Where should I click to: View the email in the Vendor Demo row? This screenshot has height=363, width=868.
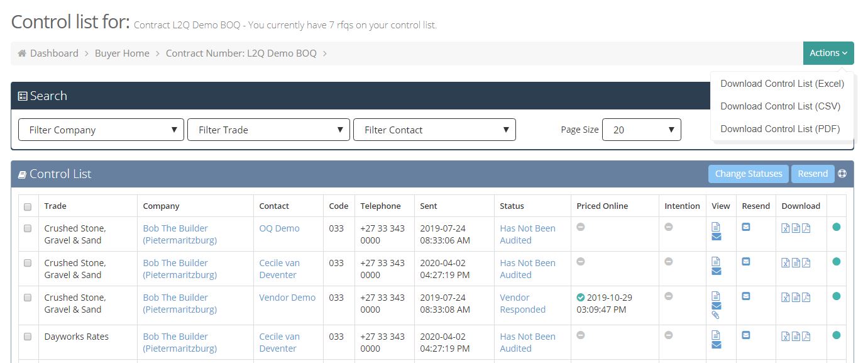(x=716, y=306)
